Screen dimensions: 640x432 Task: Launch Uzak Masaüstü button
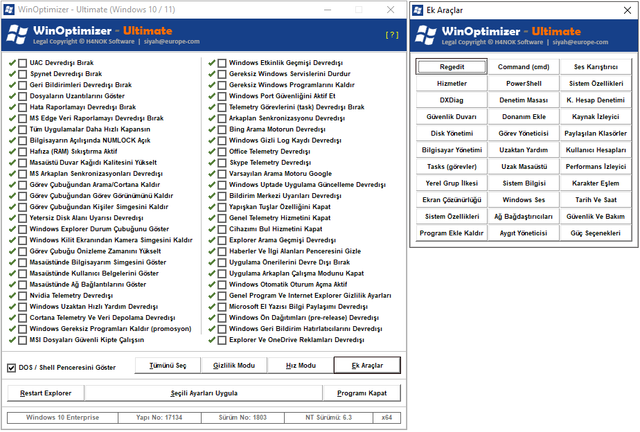tap(524, 167)
